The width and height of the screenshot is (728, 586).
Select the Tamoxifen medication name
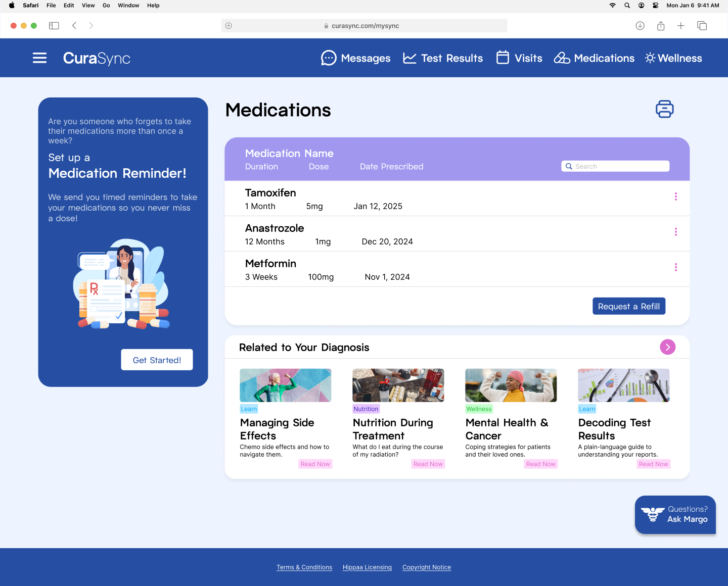[270, 193]
